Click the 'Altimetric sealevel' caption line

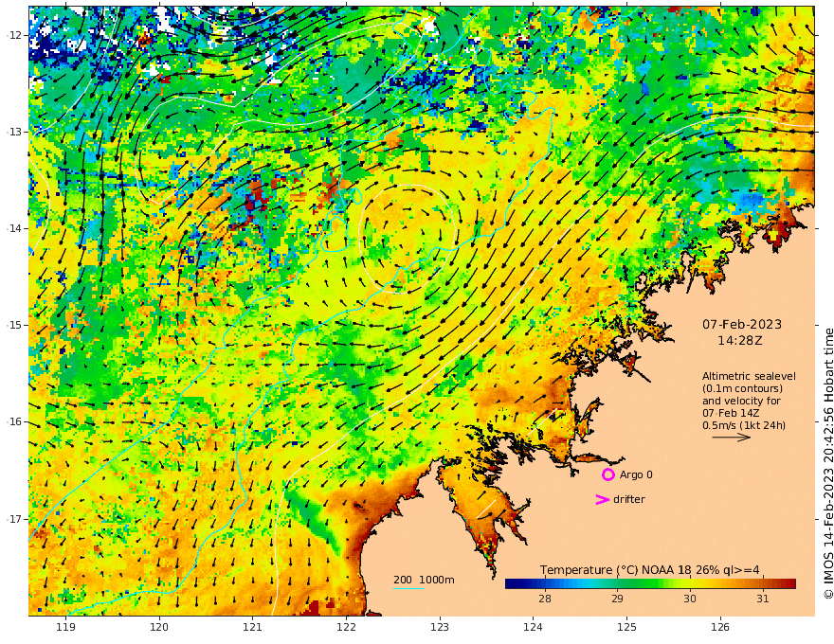(749, 376)
